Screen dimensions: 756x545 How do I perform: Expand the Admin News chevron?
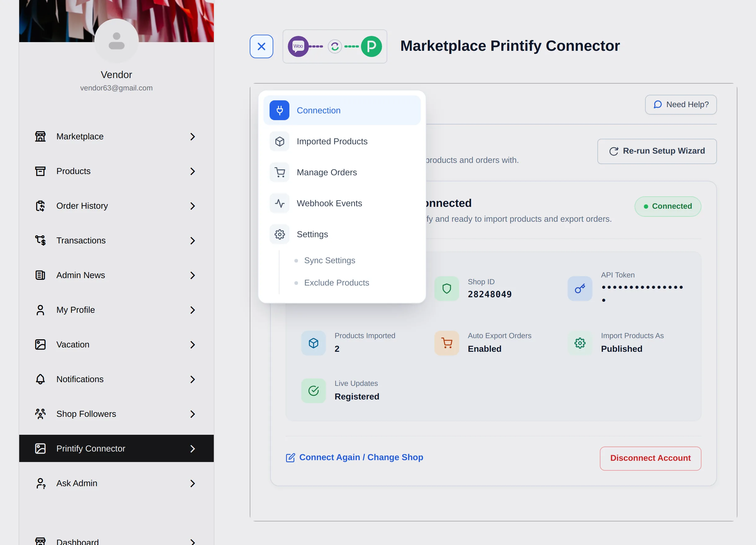[x=192, y=275]
